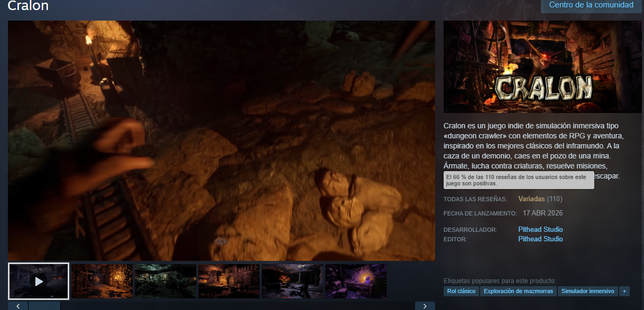Click the review count (110)

[x=555, y=199]
